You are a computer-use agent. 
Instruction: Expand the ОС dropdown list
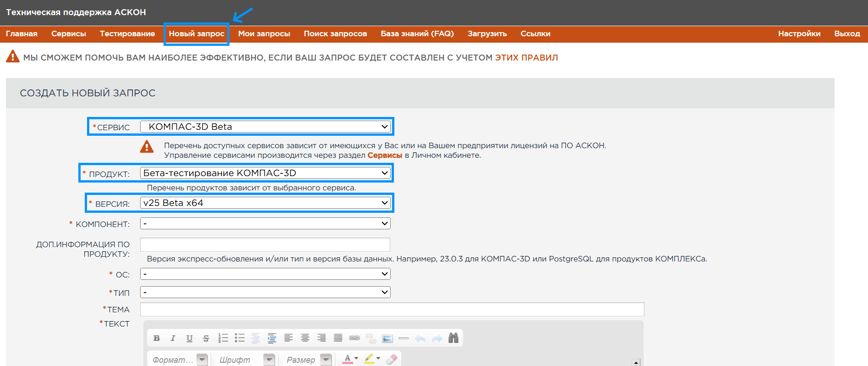(x=265, y=274)
